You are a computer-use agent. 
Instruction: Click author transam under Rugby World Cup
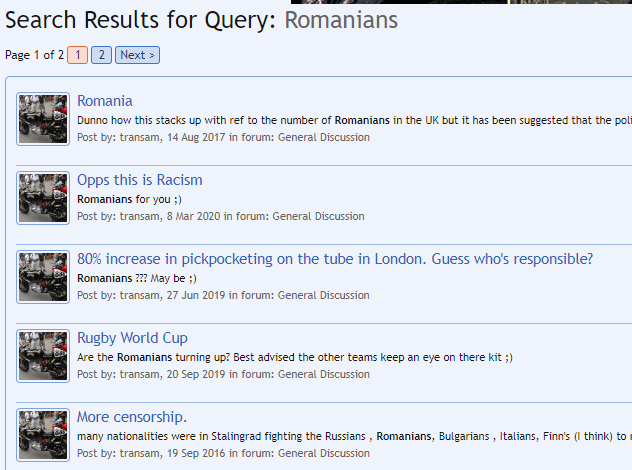[139, 374]
